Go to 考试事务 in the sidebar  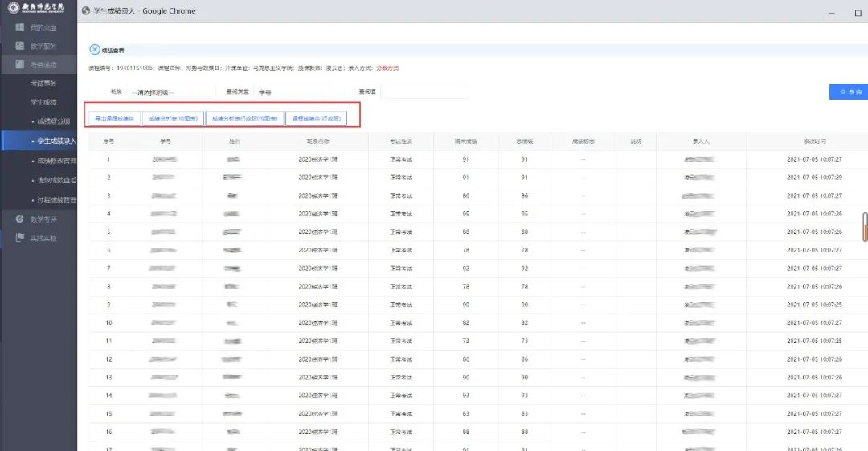tap(43, 83)
